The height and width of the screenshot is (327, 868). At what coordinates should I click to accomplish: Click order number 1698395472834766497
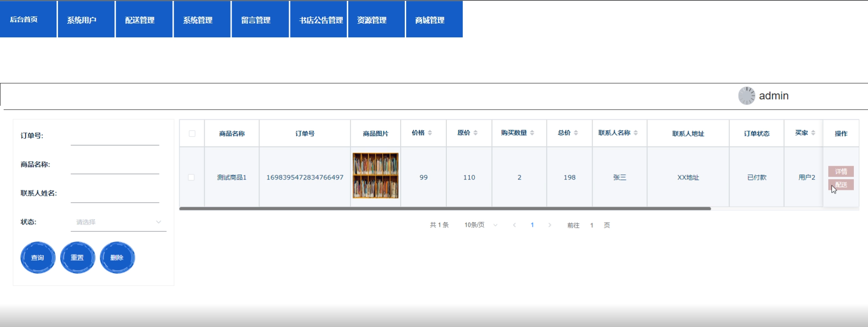pyautogui.click(x=305, y=177)
